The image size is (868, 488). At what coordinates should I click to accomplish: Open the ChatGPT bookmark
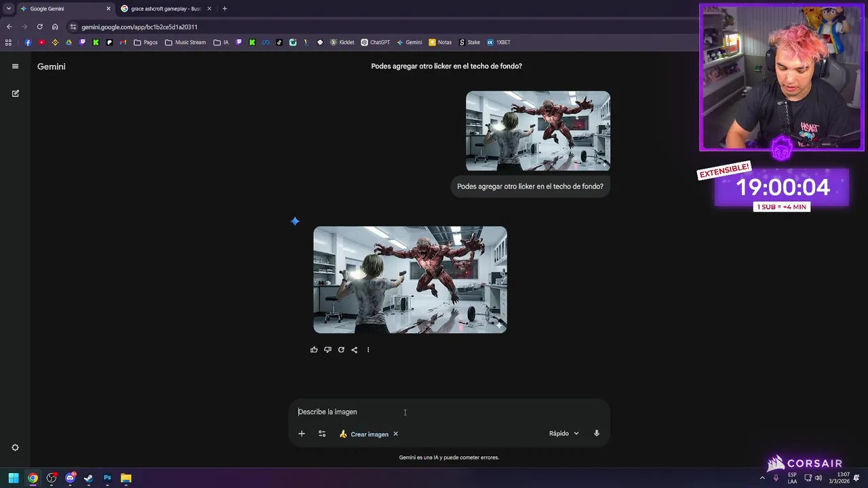376,42
